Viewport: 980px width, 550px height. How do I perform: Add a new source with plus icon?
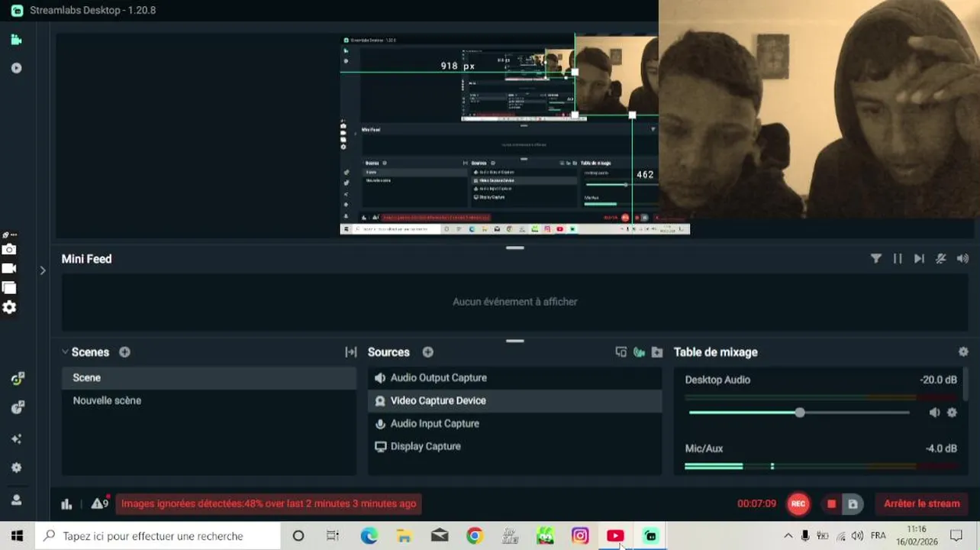click(x=428, y=352)
